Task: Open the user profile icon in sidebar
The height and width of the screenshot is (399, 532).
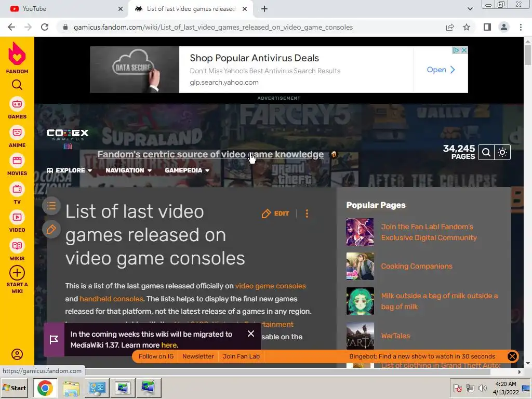Action: point(17,354)
